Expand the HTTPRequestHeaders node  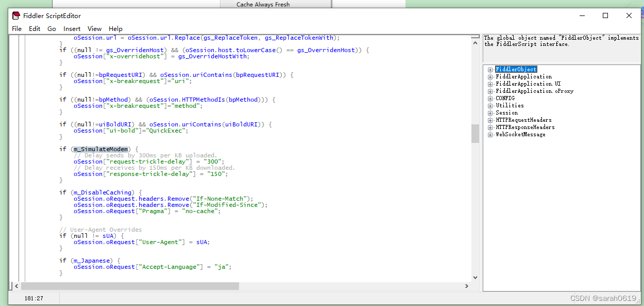click(490, 120)
